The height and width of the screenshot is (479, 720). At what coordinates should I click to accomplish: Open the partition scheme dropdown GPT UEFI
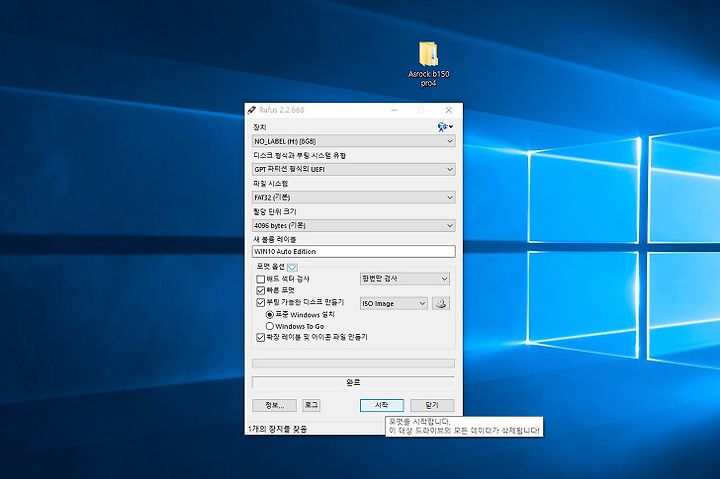coord(354,169)
